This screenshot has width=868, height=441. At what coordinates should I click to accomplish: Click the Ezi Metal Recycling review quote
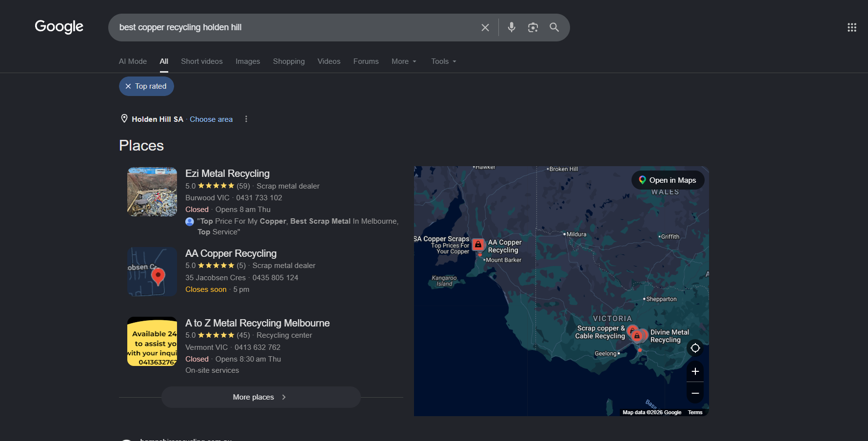click(x=297, y=227)
